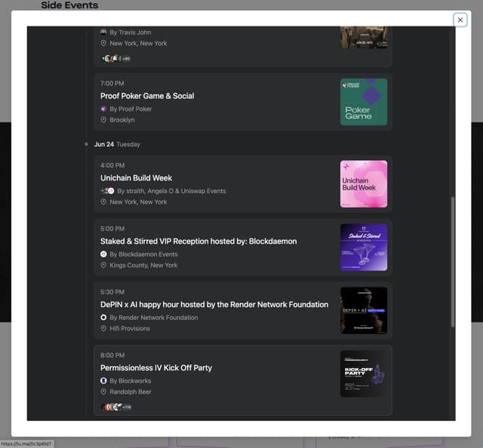This screenshot has width=483, height=448.
Task: Click location pin in Travis John card
Action: pos(103,44)
